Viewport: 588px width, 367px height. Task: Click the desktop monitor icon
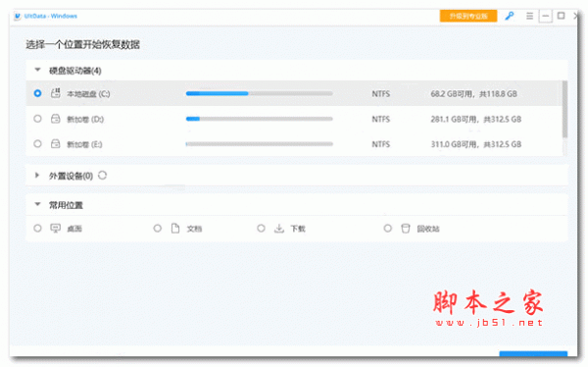56,228
